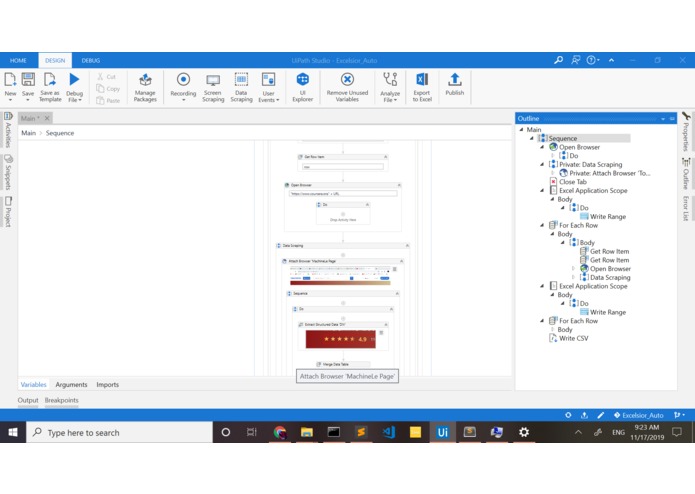
Task: Open the Project side panel
Action: tap(8, 212)
